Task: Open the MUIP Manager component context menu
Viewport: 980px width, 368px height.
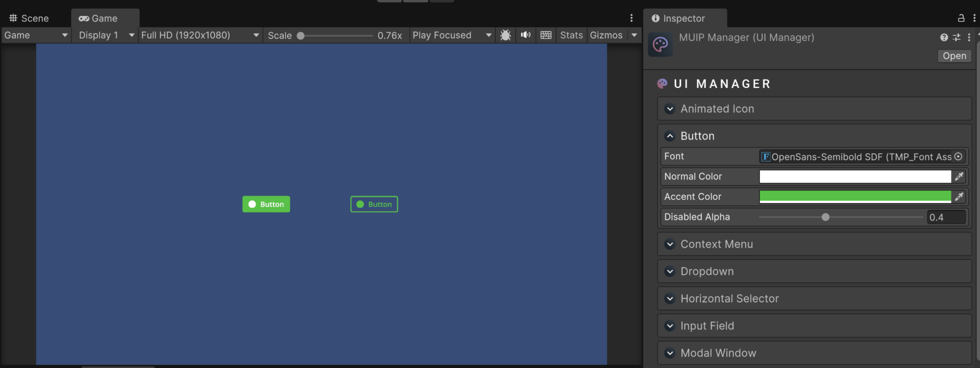Action: (x=969, y=37)
